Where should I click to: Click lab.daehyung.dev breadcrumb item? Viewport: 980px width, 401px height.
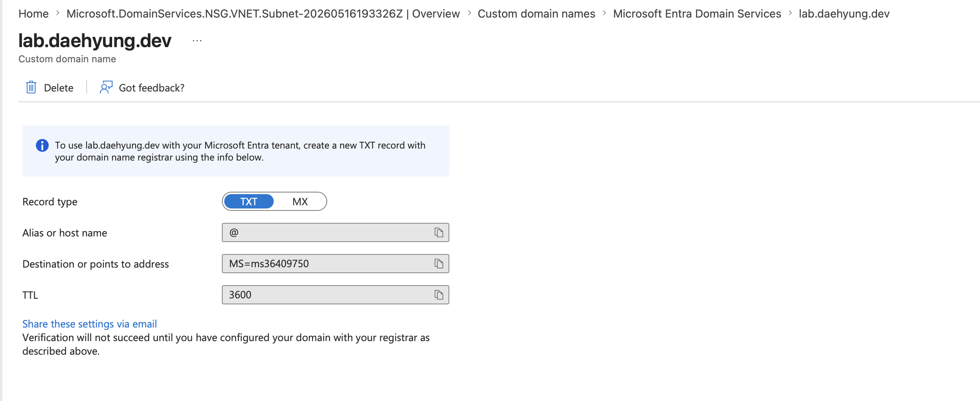(844, 14)
